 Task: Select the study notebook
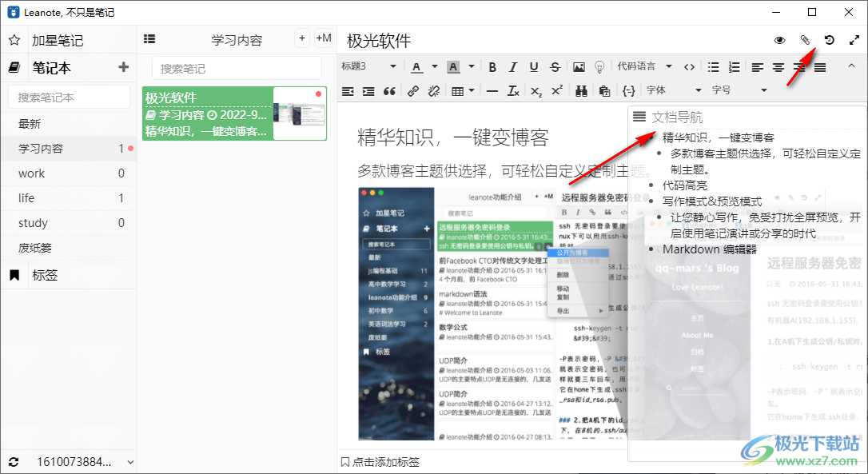coord(69,222)
